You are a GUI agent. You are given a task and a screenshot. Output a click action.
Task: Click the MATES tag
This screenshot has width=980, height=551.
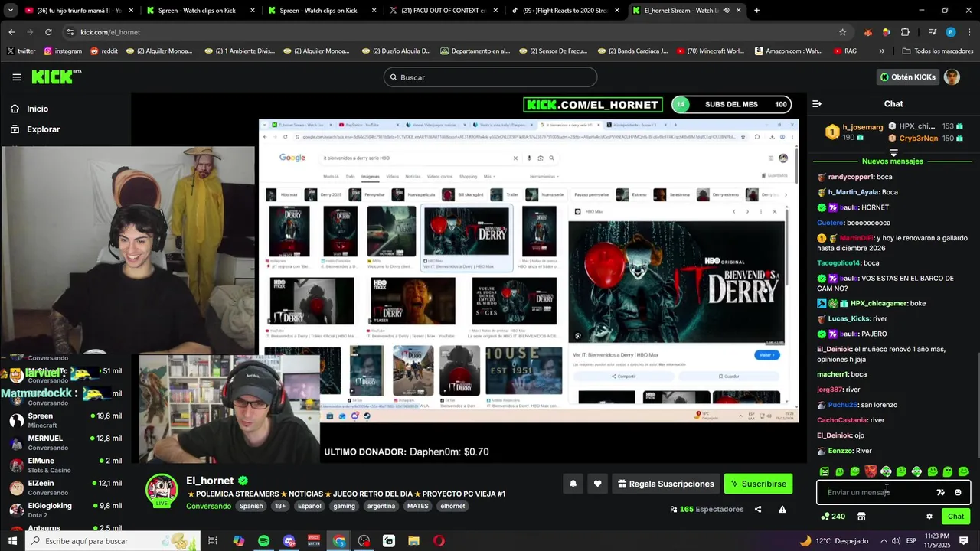coord(418,506)
